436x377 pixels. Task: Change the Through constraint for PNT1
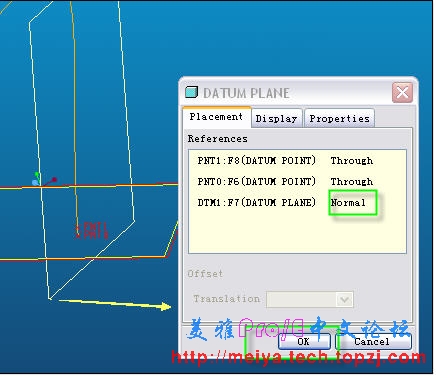click(352, 161)
